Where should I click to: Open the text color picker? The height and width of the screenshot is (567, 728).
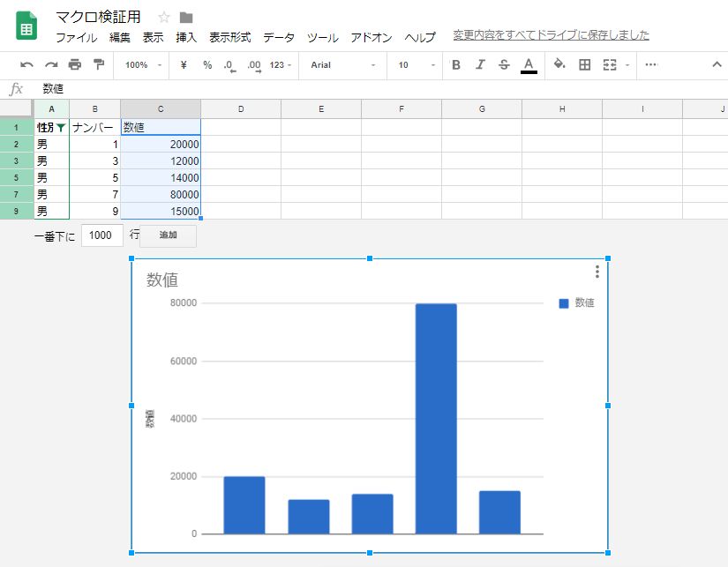529,64
